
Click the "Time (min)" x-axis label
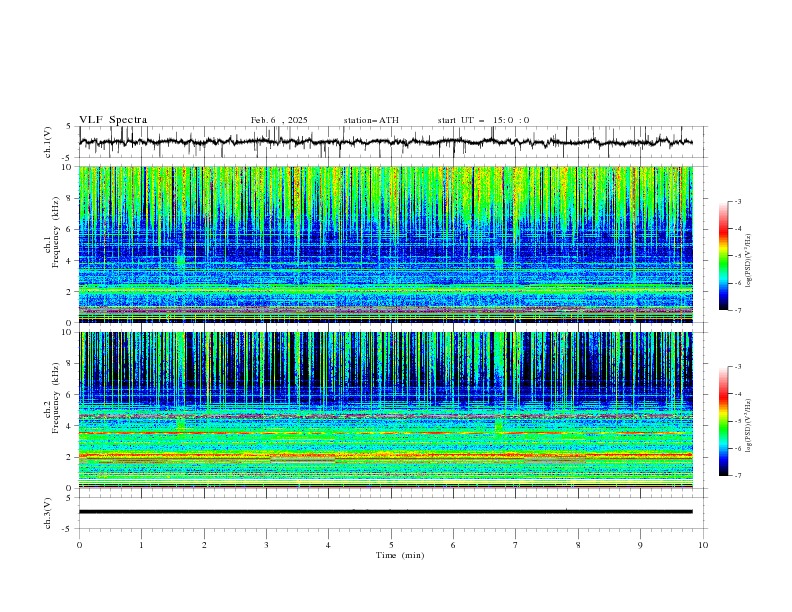[x=400, y=555]
